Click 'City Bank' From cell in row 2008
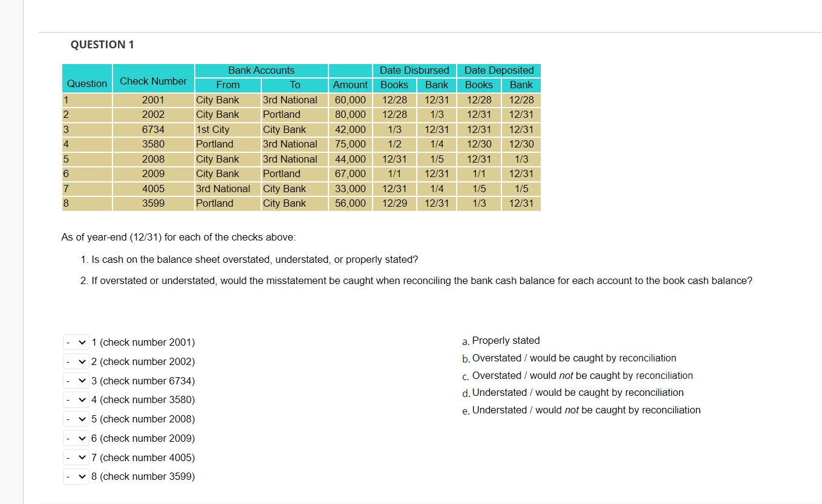The image size is (822, 504). click(x=227, y=159)
